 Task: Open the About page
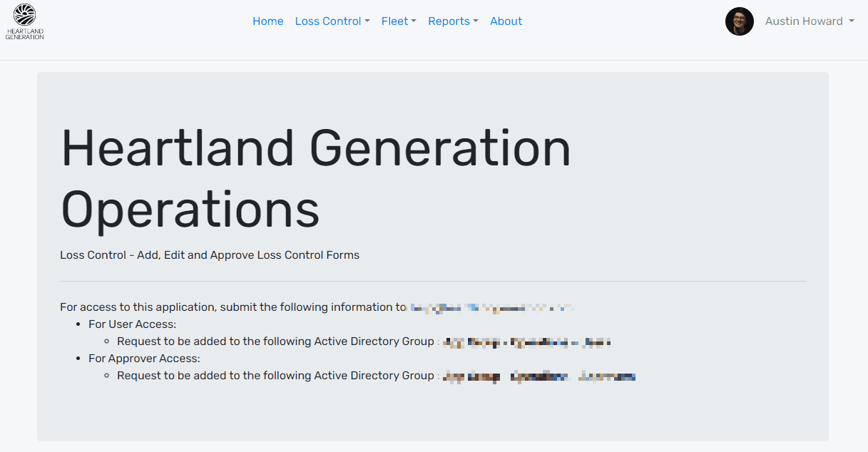tap(506, 21)
